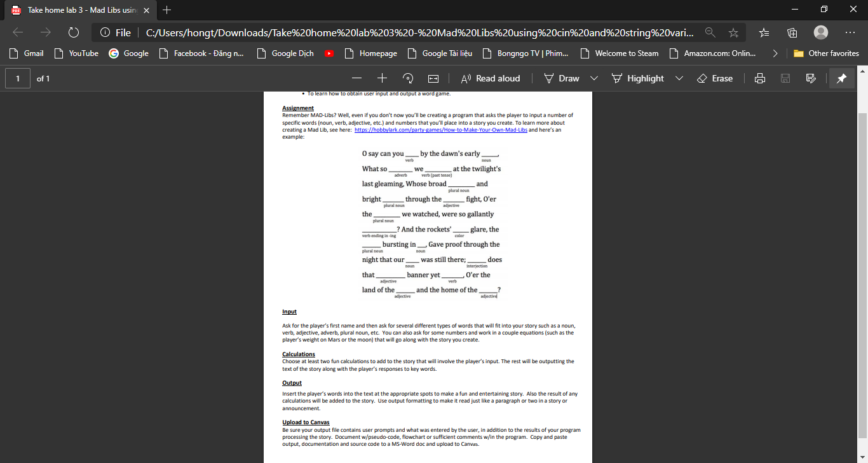Open the YouTube bookmark
Image resolution: width=868 pixels, height=463 pixels.
76,53
